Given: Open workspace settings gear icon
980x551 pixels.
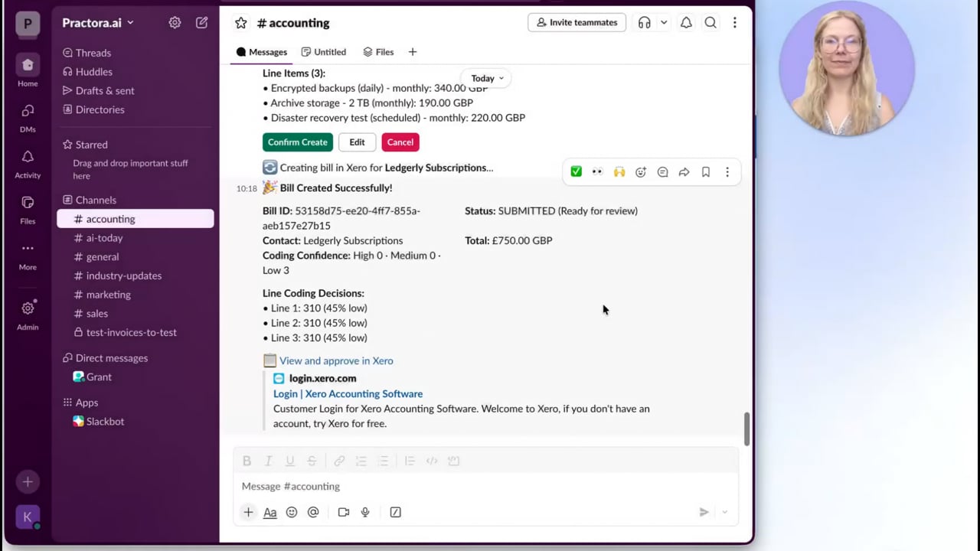Looking at the screenshot, I should [x=175, y=23].
